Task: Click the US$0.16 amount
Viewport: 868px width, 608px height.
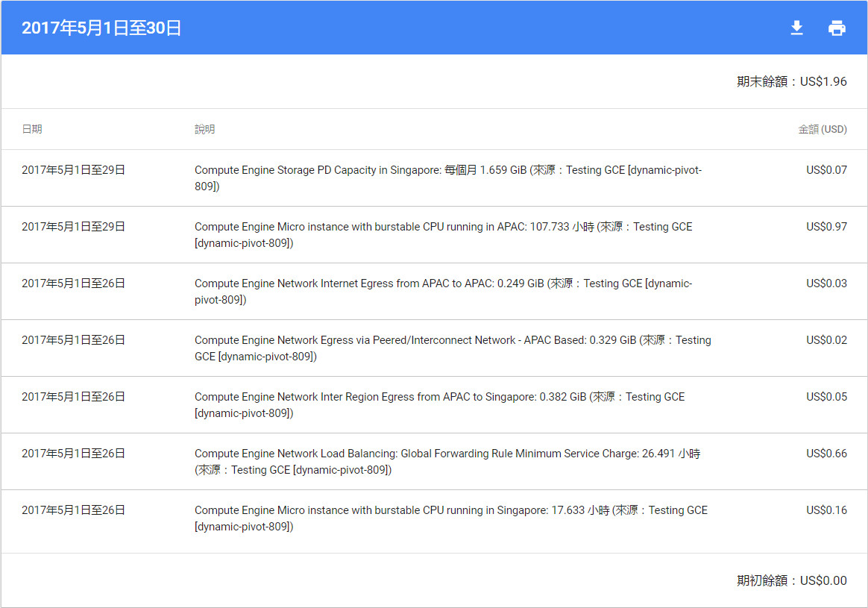Action: tap(826, 510)
